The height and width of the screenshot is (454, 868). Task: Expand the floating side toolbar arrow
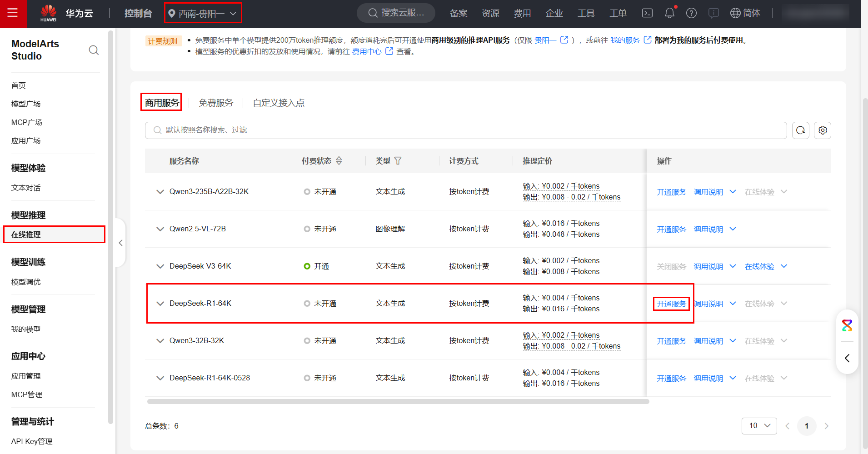[847, 358]
